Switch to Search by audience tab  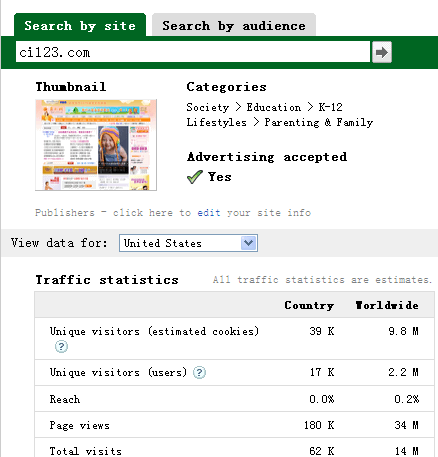tap(234, 25)
